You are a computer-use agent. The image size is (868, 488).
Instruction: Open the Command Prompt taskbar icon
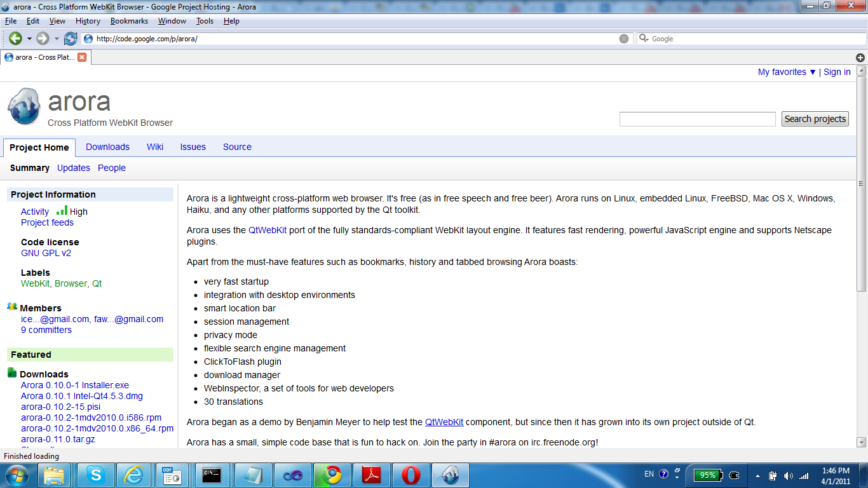212,475
